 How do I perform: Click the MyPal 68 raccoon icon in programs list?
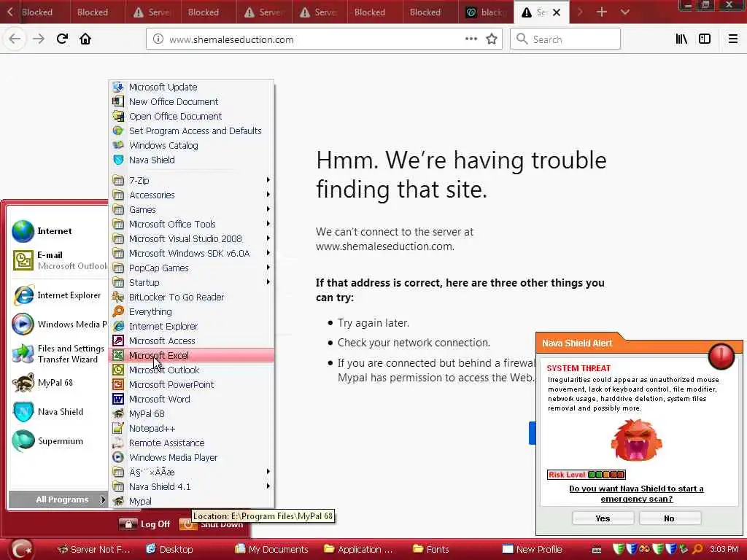(118, 413)
